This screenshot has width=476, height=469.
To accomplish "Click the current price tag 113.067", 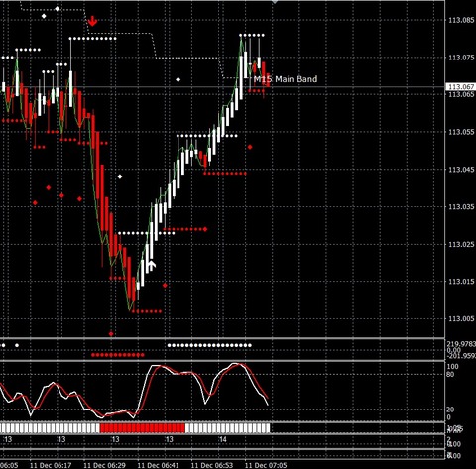I will click(460, 87).
